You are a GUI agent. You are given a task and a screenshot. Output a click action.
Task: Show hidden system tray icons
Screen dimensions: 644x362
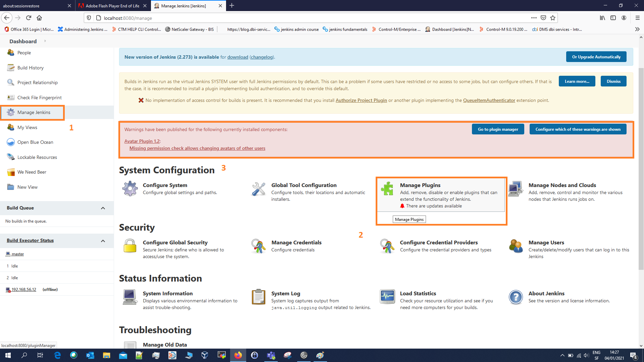click(562, 355)
